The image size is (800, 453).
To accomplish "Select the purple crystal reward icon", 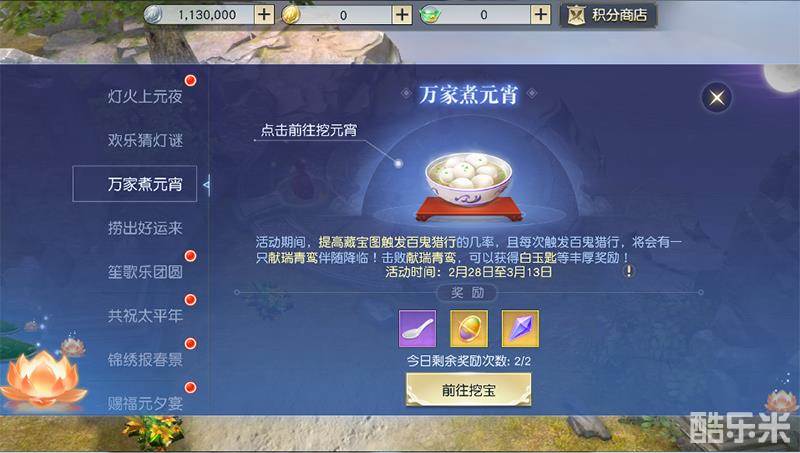I will (x=520, y=329).
